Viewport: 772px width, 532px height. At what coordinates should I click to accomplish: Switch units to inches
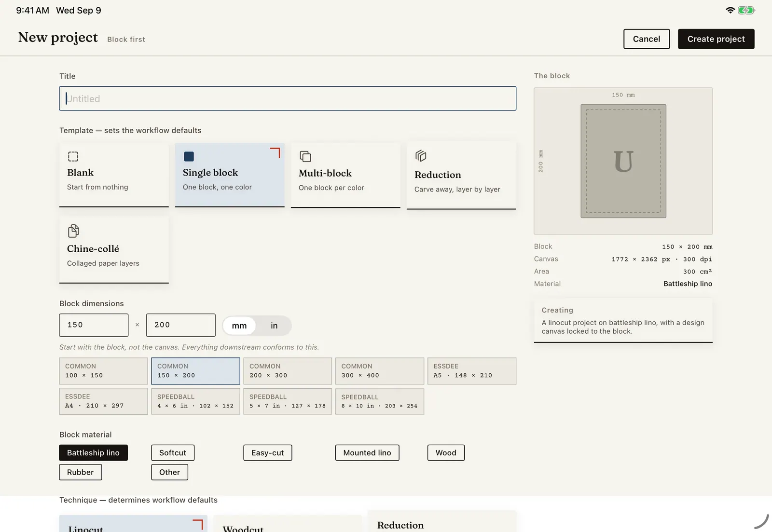(x=274, y=326)
